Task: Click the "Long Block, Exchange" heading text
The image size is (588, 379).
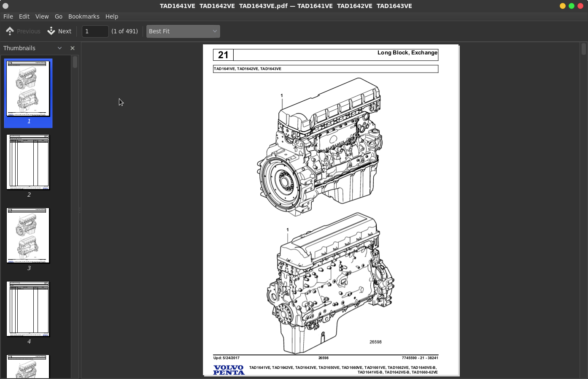Action: [x=407, y=53]
